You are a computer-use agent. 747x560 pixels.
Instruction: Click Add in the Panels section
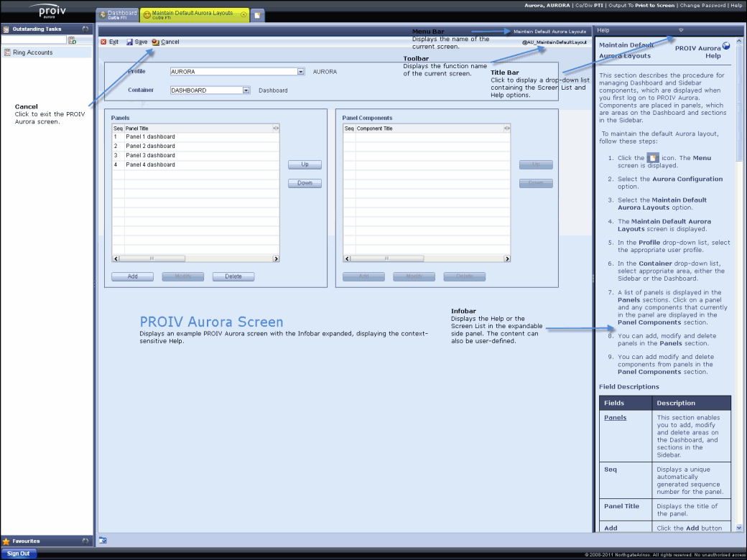[x=132, y=276]
